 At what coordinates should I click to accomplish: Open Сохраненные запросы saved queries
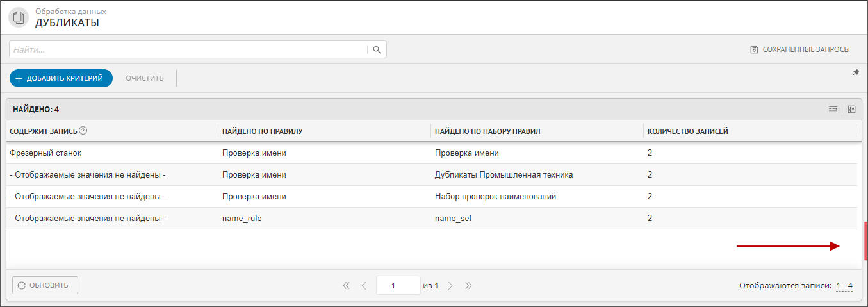800,49
